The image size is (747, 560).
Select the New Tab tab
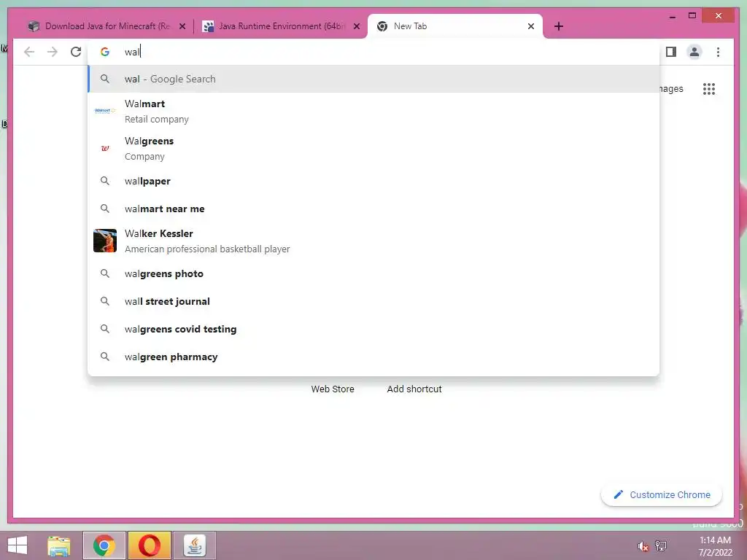coord(455,26)
